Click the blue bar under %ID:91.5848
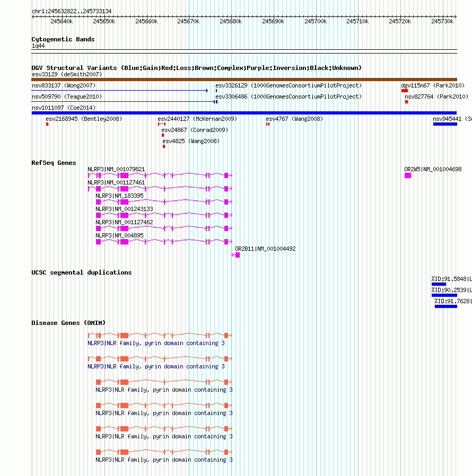Viewport: 472px width, 476px height. (439, 284)
